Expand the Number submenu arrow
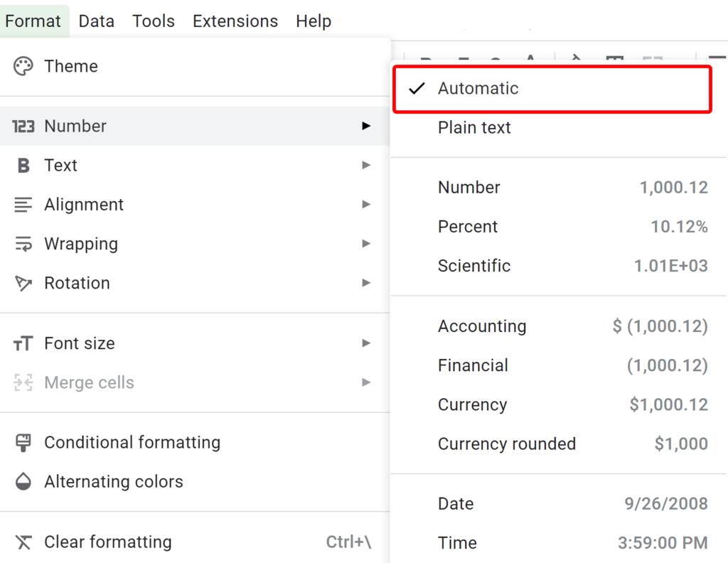Screen dimensions: 728x563 (x=365, y=126)
